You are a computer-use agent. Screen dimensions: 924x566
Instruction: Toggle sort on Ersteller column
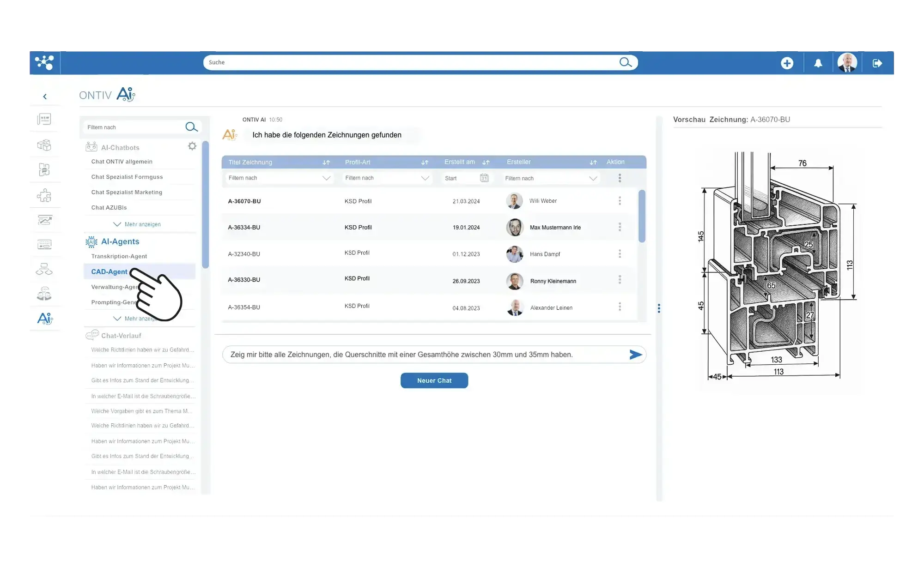click(593, 162)
